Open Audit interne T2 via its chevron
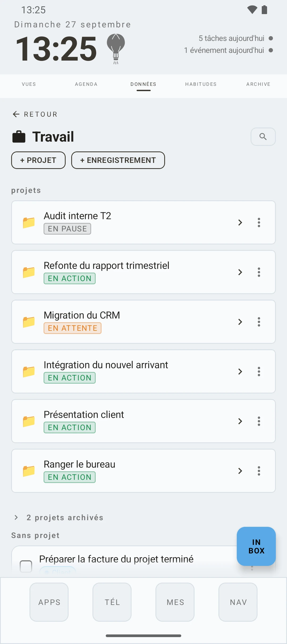The width and height of the screenshot is (287, 644). 240,222
